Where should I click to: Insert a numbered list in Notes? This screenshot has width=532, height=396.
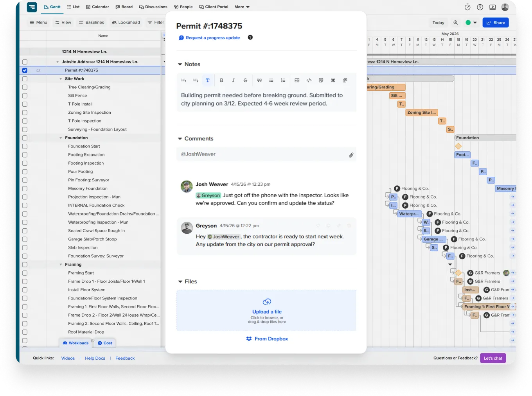(283, 81)
